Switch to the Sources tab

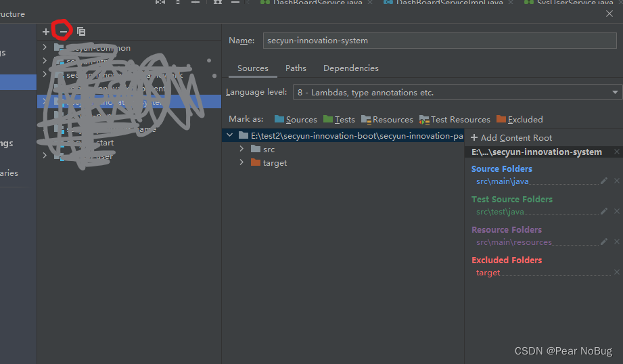(253, 68)
